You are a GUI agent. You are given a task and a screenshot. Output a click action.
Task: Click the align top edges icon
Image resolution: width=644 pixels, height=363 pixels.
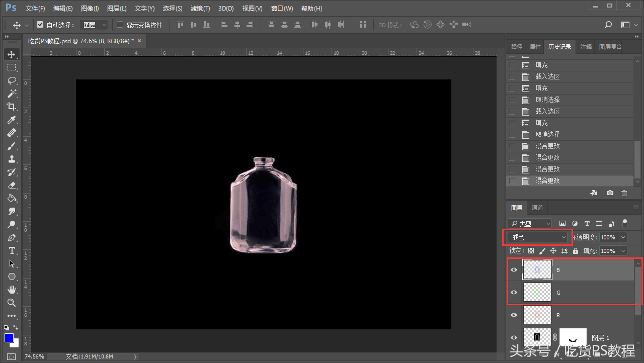[x=181, y=25]
